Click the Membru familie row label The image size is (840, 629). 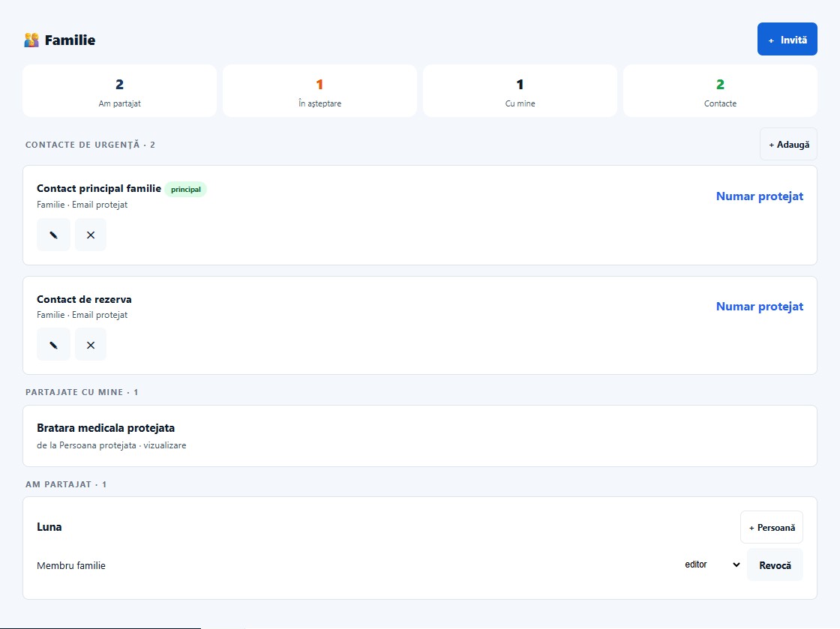[x=71, y=565]
